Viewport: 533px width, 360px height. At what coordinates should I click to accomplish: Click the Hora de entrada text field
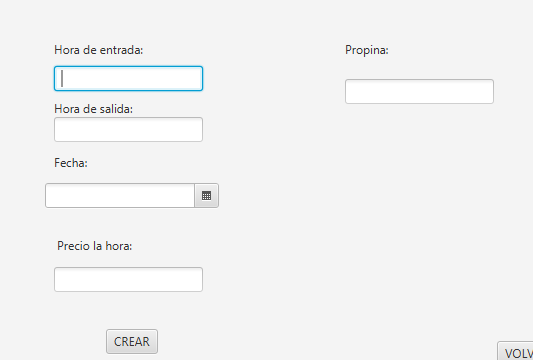(128, 79)
